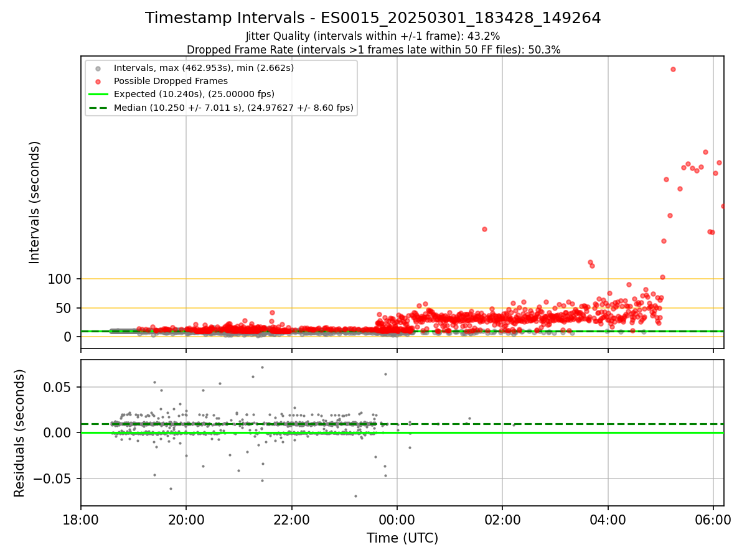Click the 'Residuals (seconds)' y-axis label
This screenshot has height=560, width=747.
[x=20, y=433]
